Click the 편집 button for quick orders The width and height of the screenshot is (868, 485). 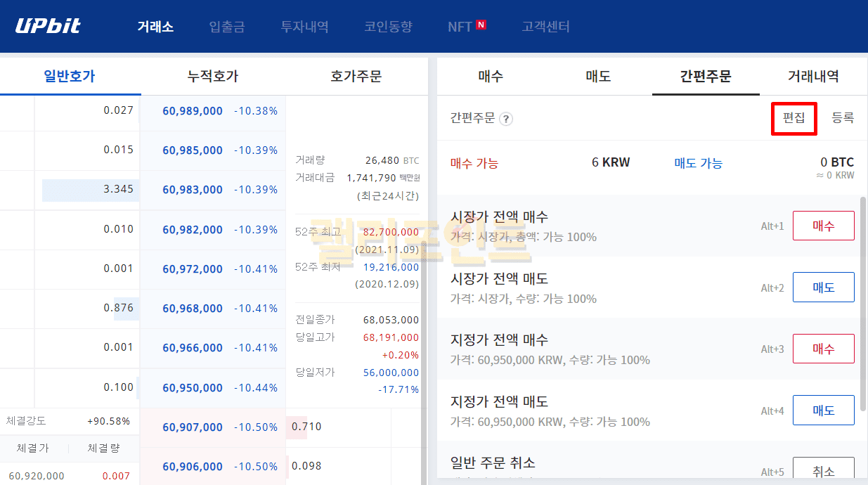point(794,118)
